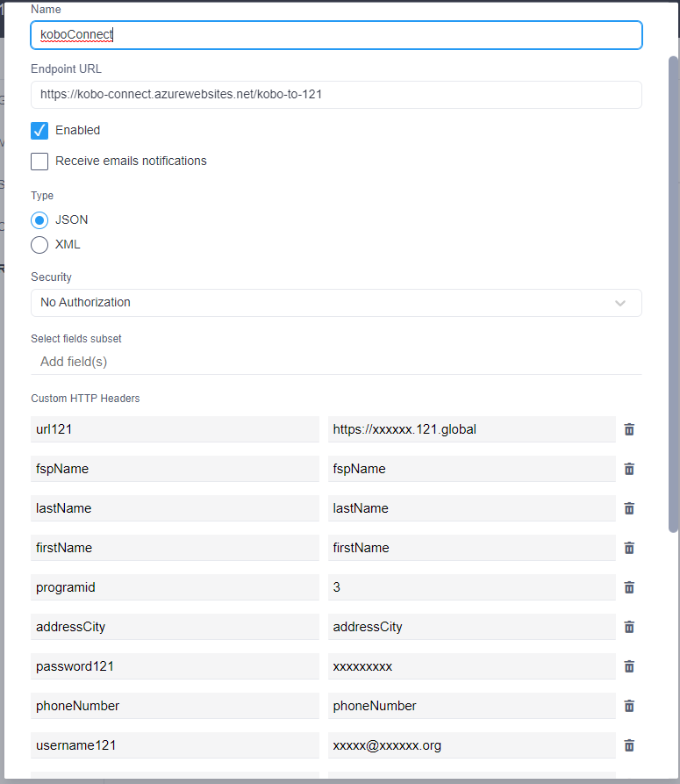Delete the fspName custom header row
Viewport: 680px width, 784px height.
point(629,469)
